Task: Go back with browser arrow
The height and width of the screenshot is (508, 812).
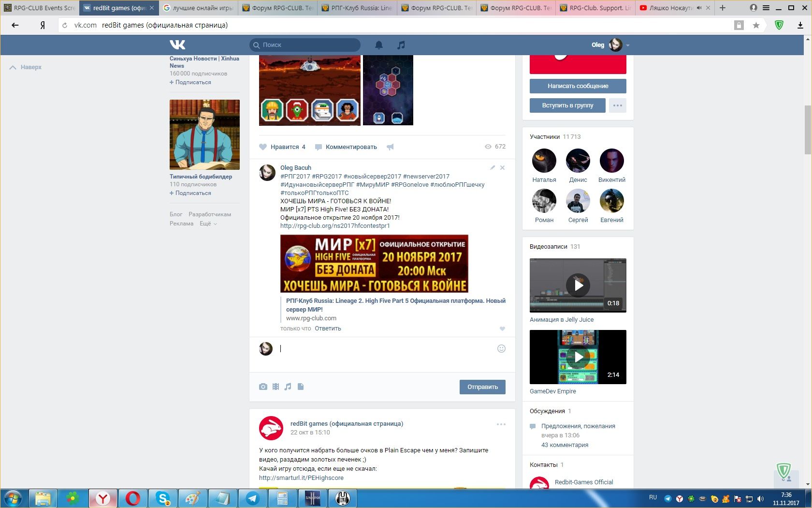Action: click(x=15, y=25)
